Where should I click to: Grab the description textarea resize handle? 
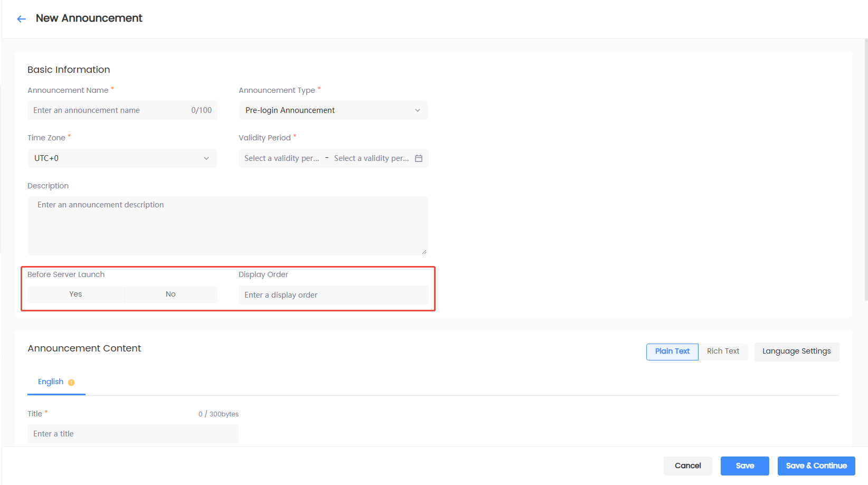click(x=424, y=252)
